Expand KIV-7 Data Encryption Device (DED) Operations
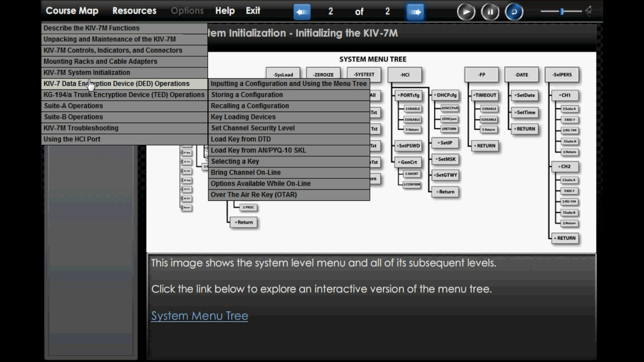 124,83
